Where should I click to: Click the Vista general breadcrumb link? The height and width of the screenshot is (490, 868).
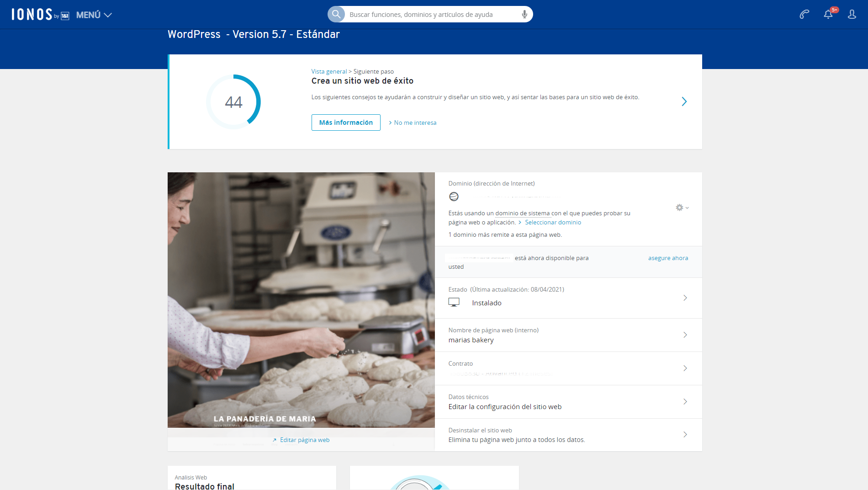(329, 71)
